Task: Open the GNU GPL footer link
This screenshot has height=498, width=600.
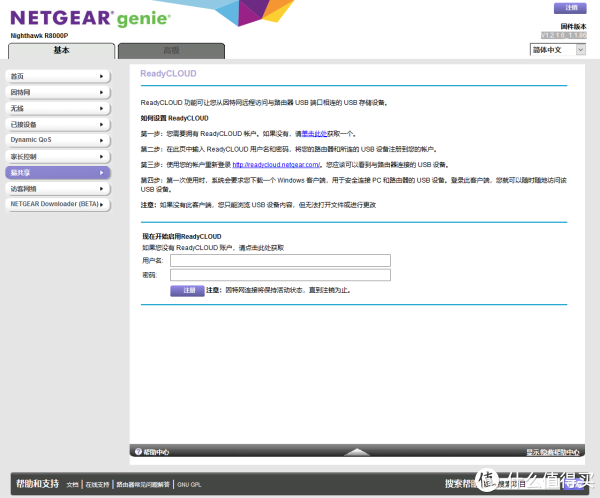Action: [x=189, y=485]
